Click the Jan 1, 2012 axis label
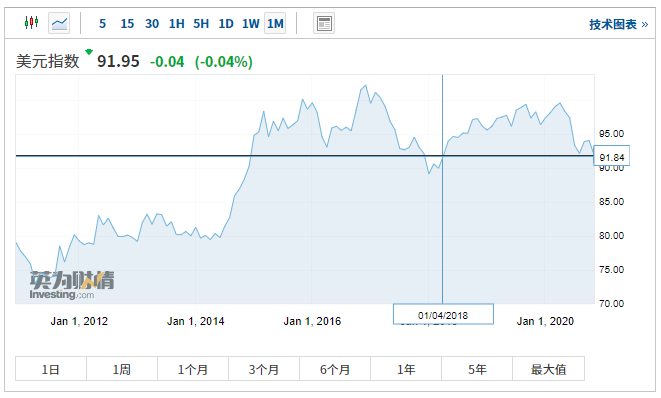661x398 pixels. pyautogui.click(x=79, y=321)
